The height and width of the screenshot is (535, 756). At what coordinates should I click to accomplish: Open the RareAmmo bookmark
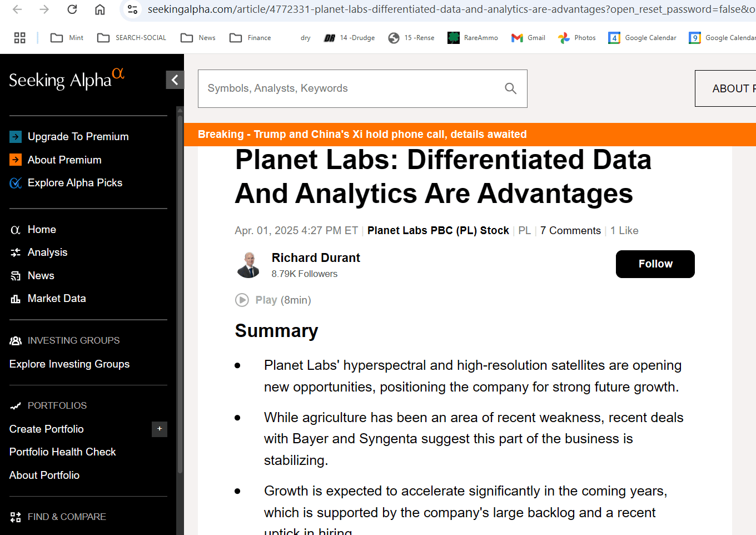[x=472, y=38]
